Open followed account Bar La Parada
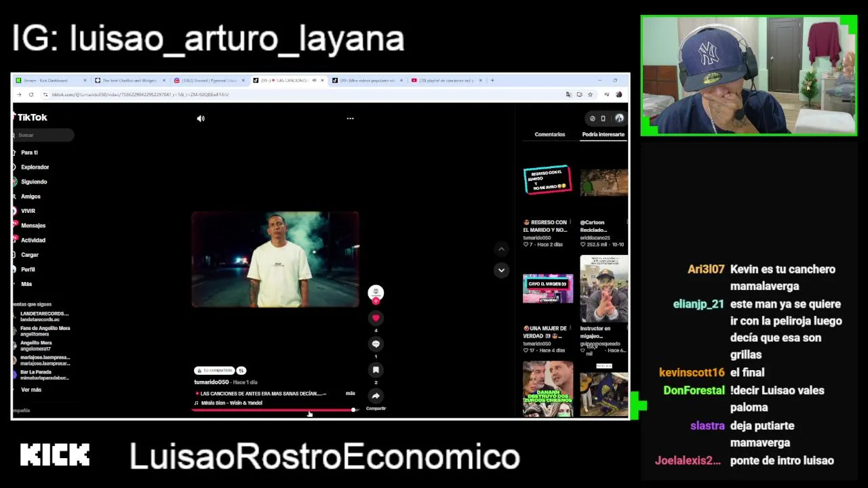The height and width of the screenshot is (488, 868). (42, 375)
